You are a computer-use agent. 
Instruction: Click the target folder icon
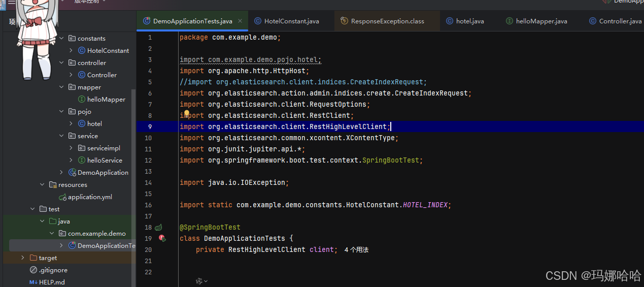33,258
